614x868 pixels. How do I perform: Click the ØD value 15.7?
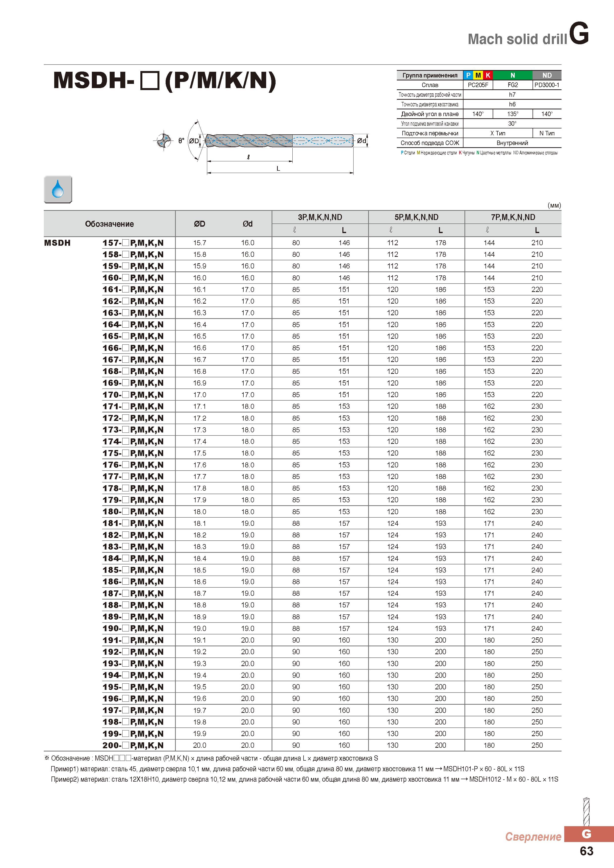(x=200, y=243)
